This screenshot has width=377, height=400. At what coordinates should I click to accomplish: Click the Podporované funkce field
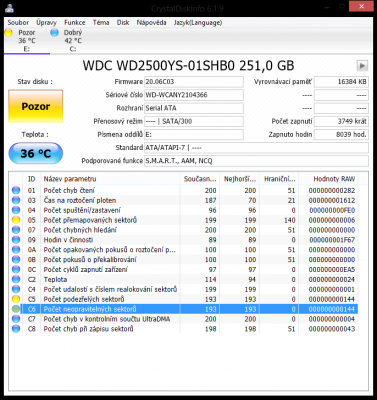click(256, 161)
